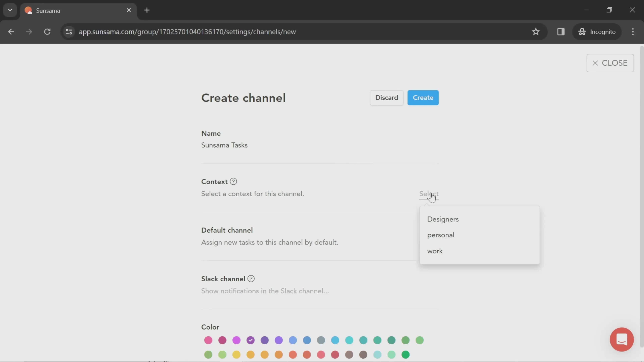Click the reload/refresh page icon
The image size is (644, 362).
click(x=47, y=31)
